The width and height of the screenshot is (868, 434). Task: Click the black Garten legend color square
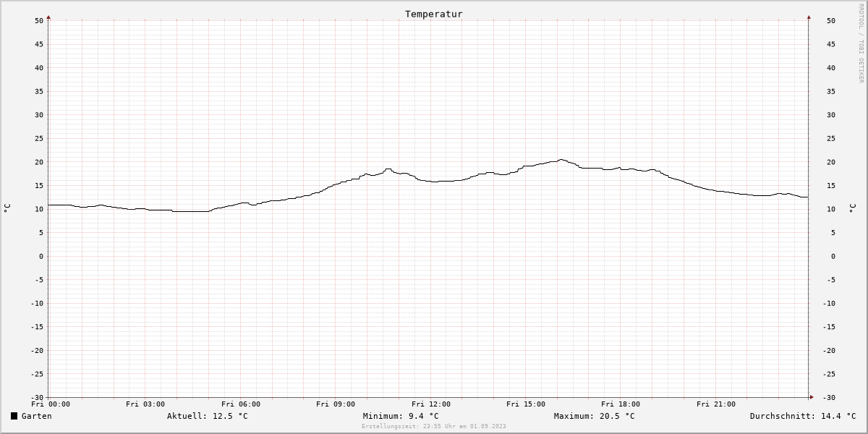[x=14, y=416]
